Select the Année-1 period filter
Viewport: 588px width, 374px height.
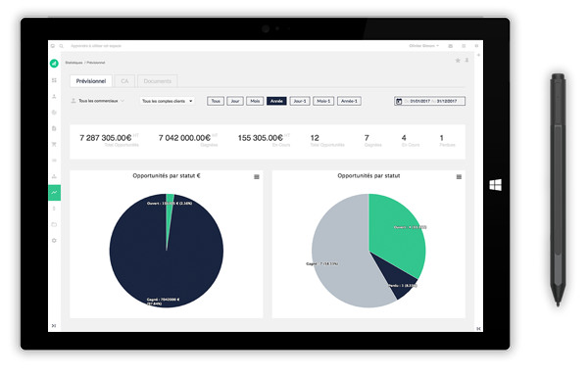click(x=349, y=101)
